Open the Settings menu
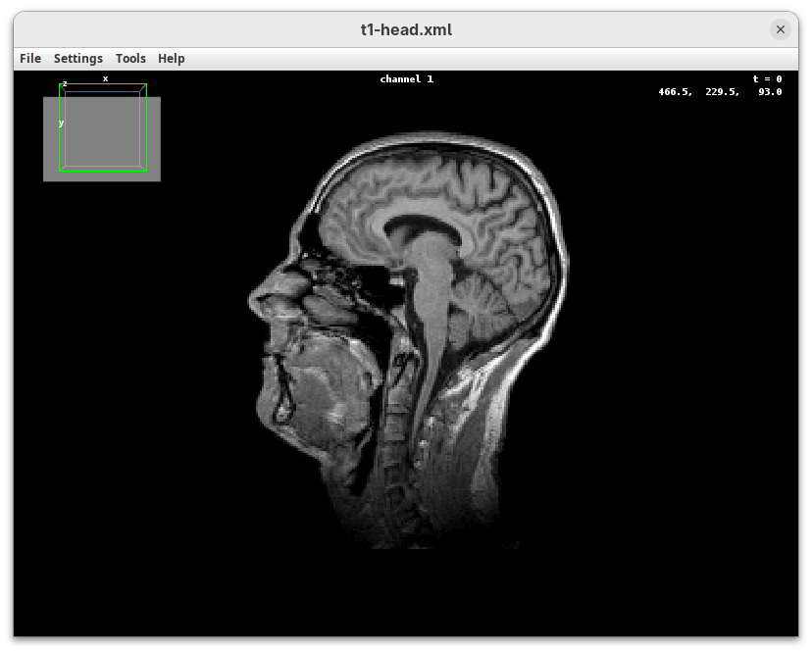This screenshot has height=653, width=812. point(78,59)
